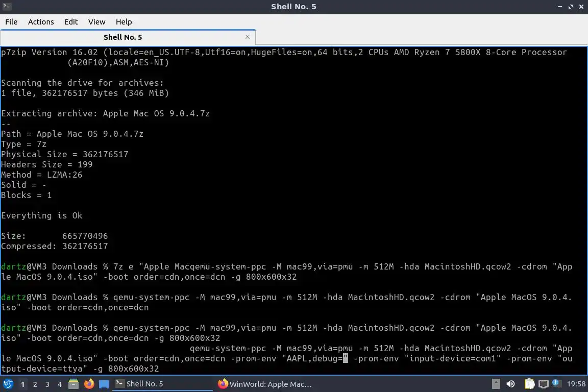Open the Edit menu
This screenshot has height=392, width=588.
click(x=71, y=22)
